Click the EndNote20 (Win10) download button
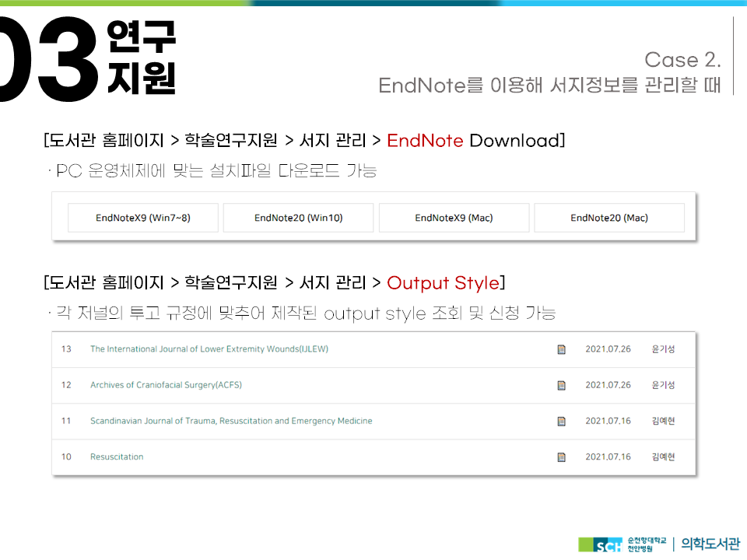The width and height of the screenshot is (747, 560). 298,218
